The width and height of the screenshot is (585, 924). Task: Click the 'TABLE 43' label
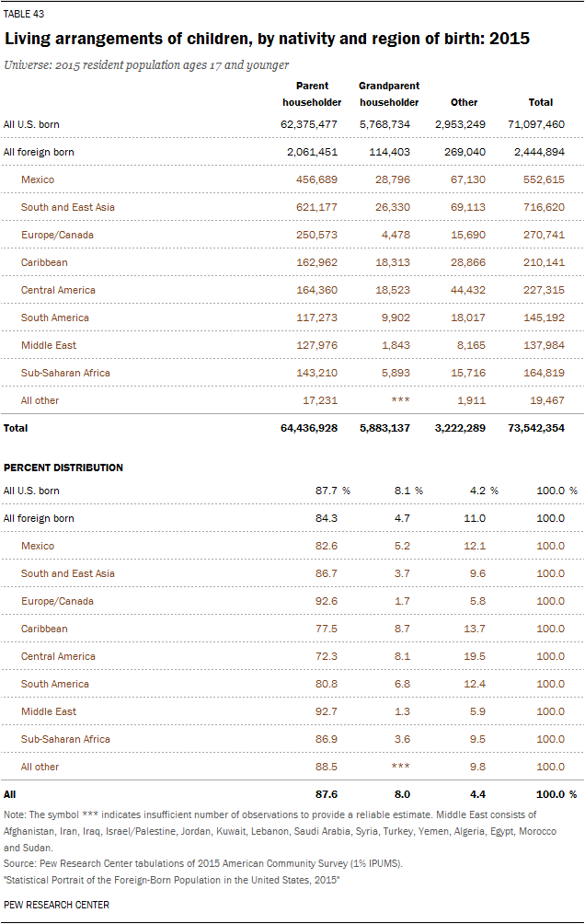coord(24,14)
